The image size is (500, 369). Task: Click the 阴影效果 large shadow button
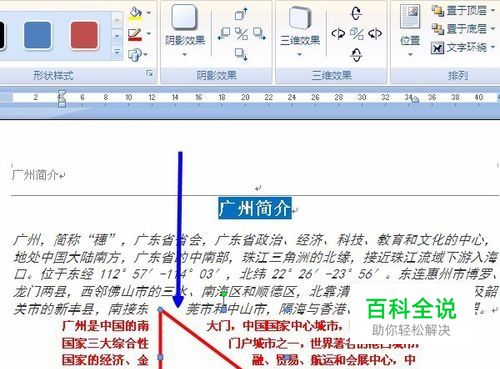tap(185, 17)
